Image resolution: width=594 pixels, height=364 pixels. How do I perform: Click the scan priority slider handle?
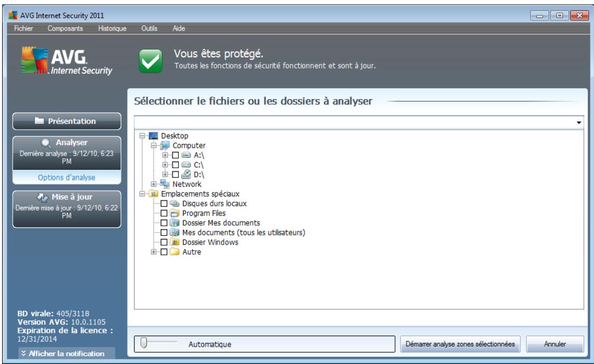[143, 343]
